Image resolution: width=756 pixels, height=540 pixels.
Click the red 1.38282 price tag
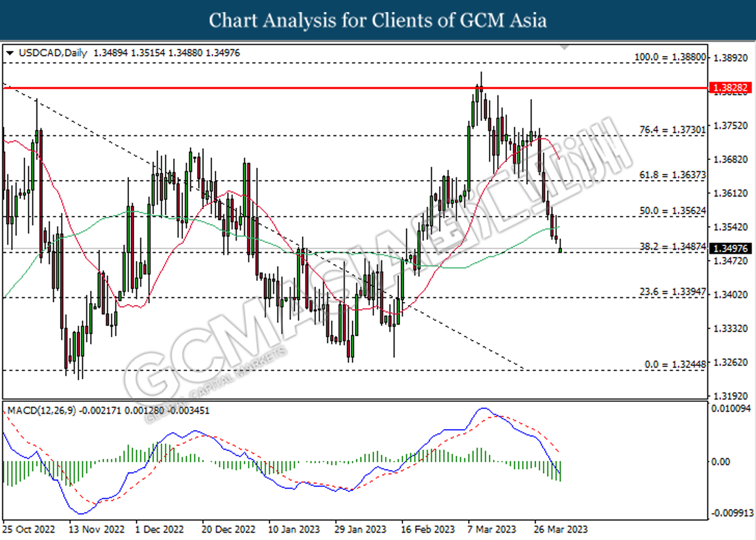(x=730, y=88)
